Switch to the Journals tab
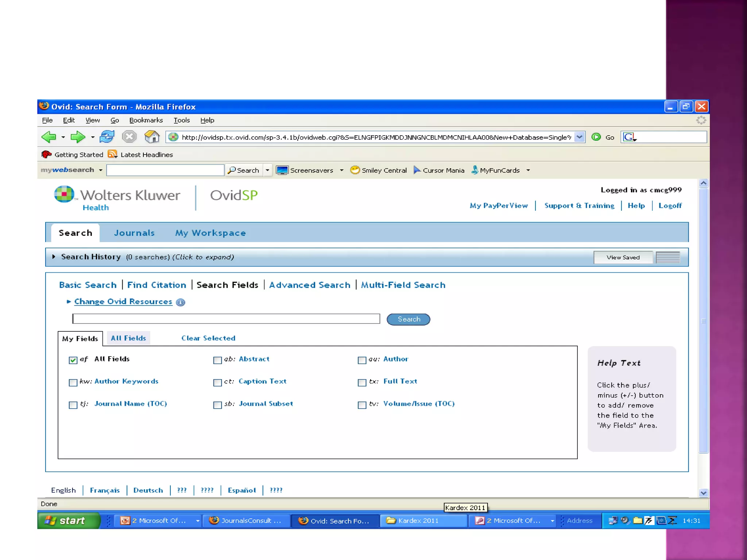This screenshot has height=560, width=747. [x=134, y=233]
